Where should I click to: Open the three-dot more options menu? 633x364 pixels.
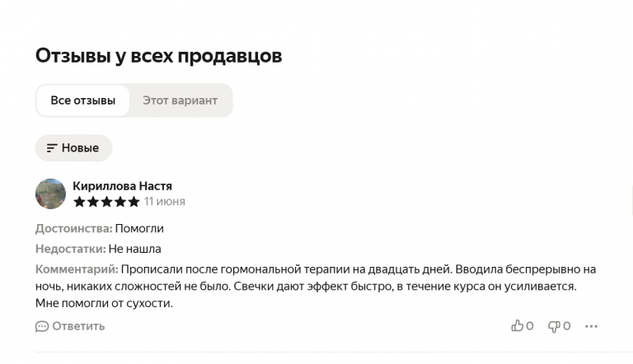coord(591,326)
